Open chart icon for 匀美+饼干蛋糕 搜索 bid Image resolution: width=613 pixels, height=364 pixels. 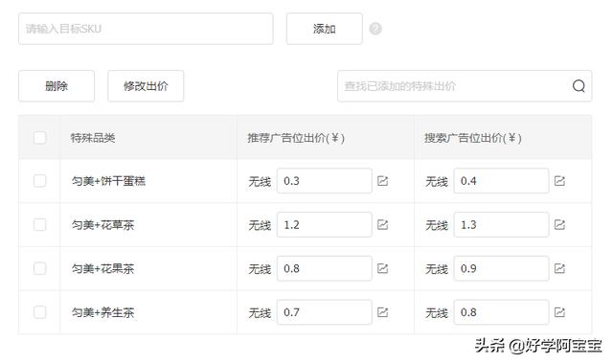[559, 181]
